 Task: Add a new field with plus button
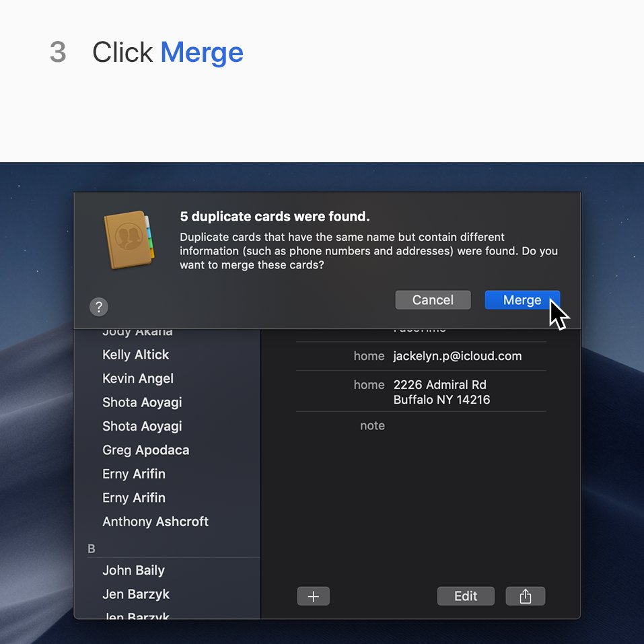(314, 596)
